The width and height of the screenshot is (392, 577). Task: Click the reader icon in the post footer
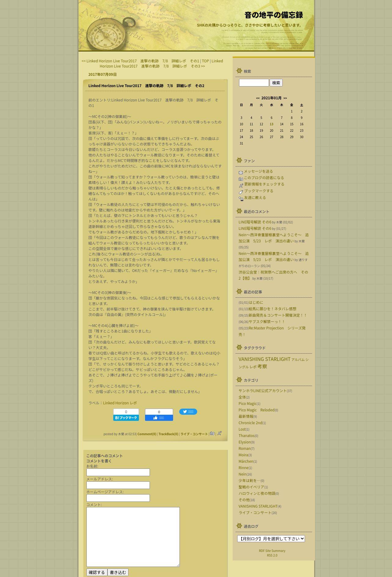[x=212, y=433]
